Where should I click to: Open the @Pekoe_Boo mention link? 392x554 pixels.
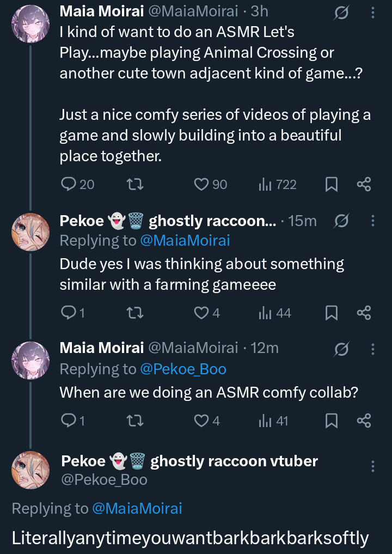tap(183, 369)
